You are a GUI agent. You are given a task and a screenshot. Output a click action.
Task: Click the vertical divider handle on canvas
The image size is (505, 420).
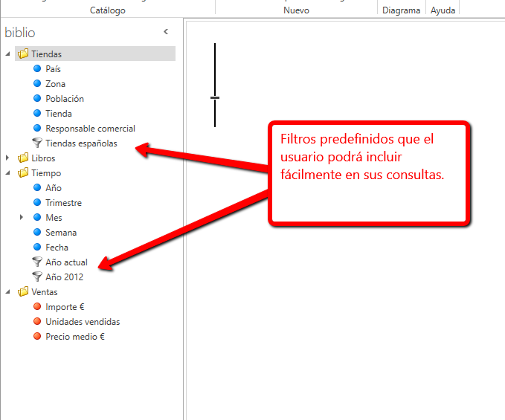pyautogui.click(x=215, y=97)
